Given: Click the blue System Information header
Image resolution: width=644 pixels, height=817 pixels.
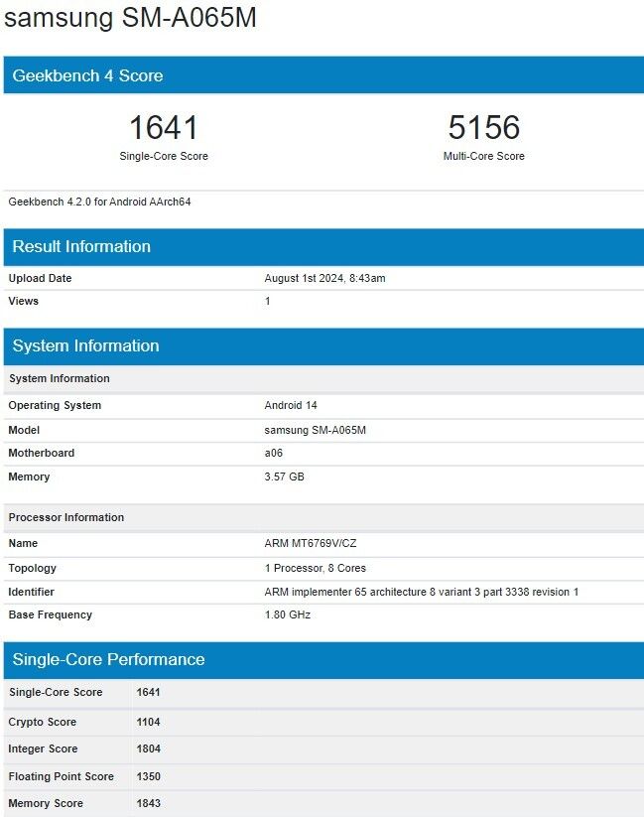Looking at the screenshot, I should (323, 346).
